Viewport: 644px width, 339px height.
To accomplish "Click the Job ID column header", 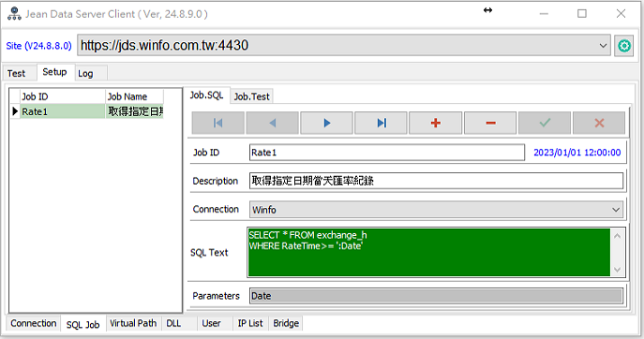I will click(63, 96).
